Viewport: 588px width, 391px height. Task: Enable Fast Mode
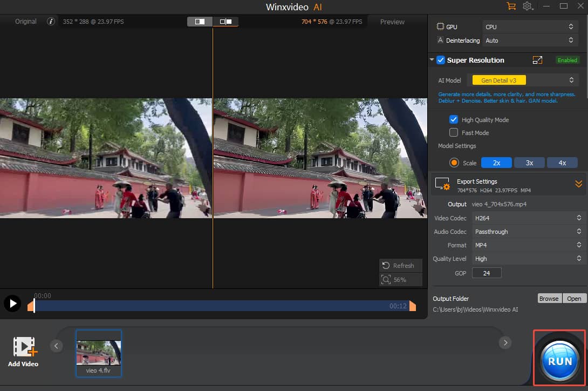(x=454, y=132)
